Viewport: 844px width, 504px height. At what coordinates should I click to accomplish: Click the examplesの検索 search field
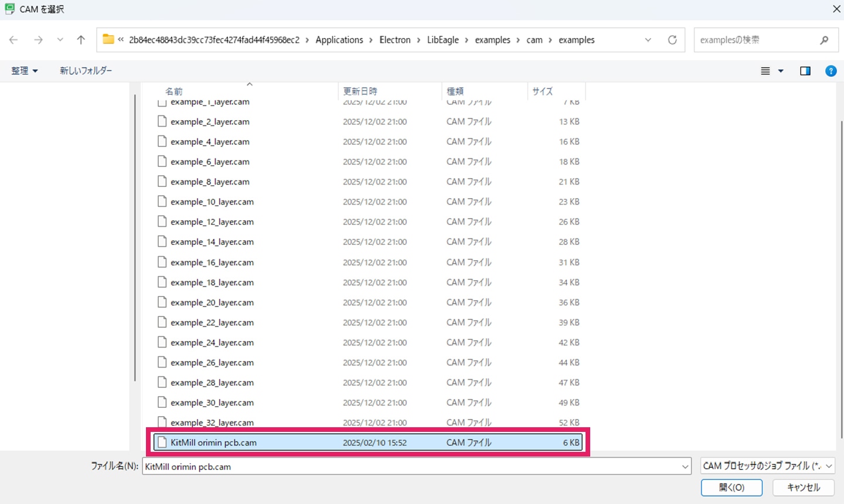(756, 40)
